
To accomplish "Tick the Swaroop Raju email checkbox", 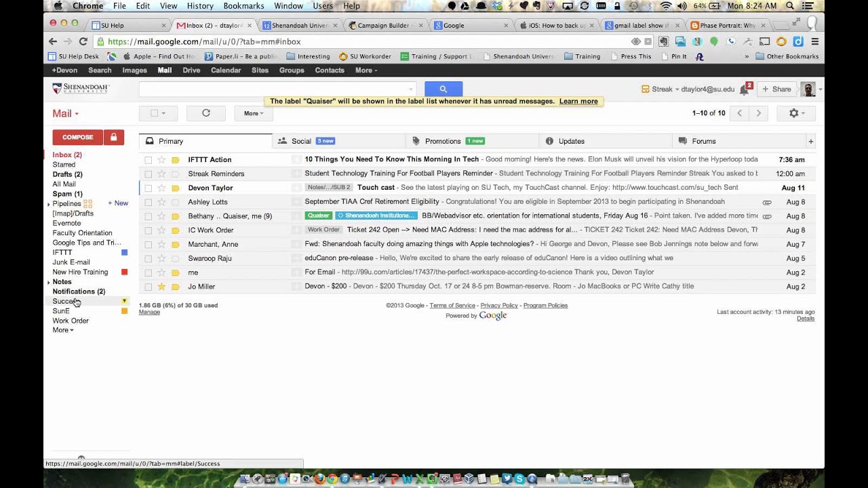I will pos(148,258).
